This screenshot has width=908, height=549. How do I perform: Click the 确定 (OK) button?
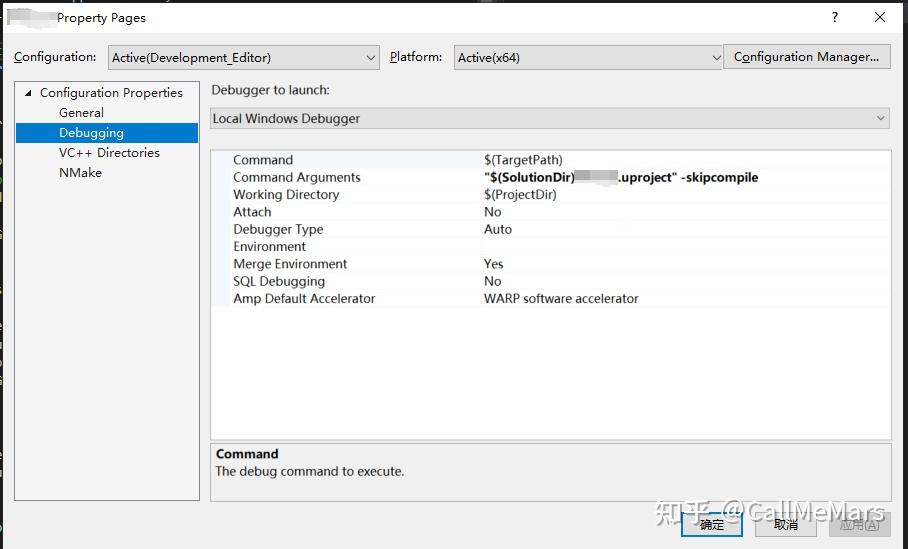(x=712, y=525)
